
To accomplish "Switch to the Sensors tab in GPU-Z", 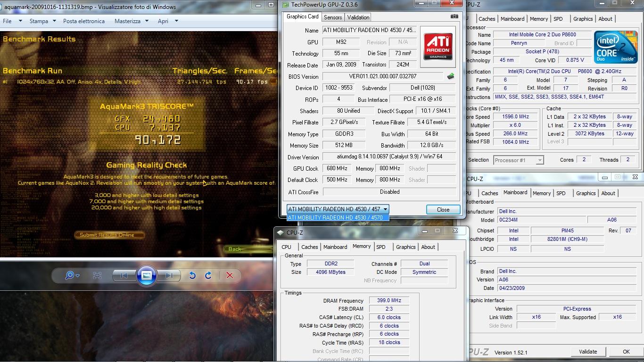I will (x=333, y=17).
